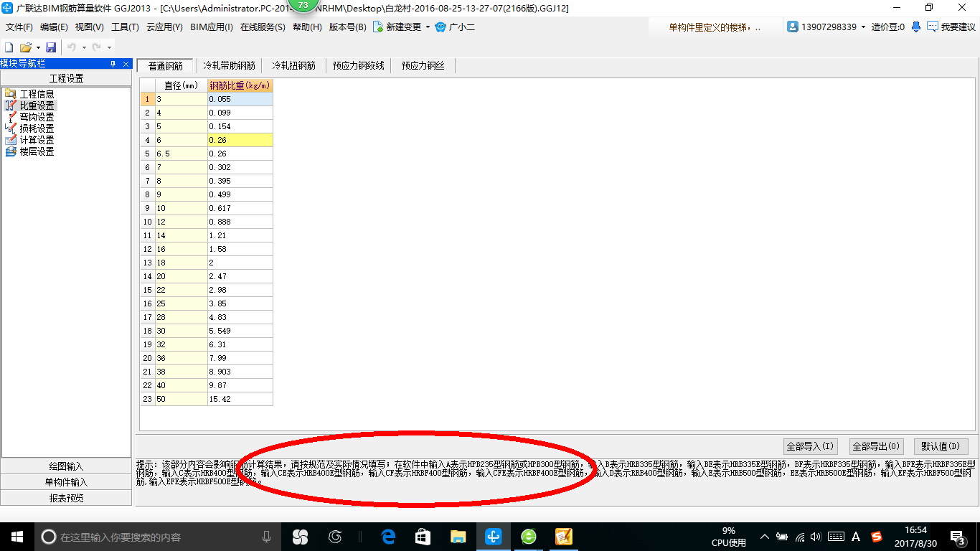Screen dimensions: 980x551
Task: Open the Windows Start menu
Action: coord(17,537)
